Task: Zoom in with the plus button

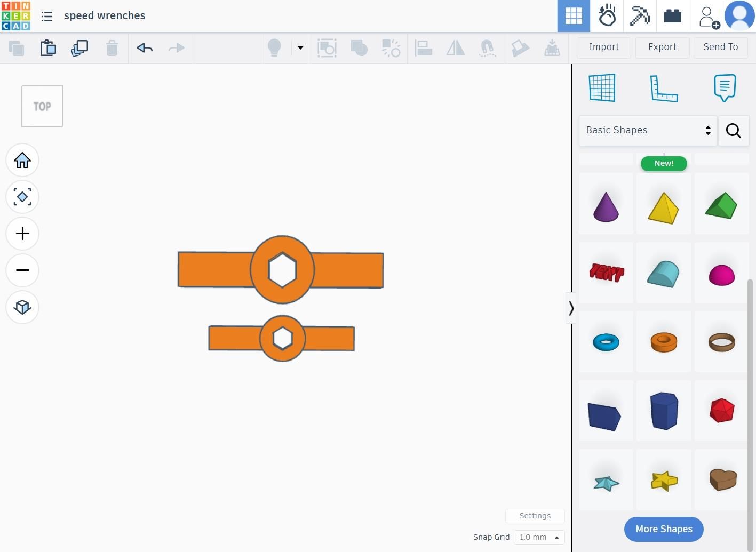Action: click(x=22, y=234)
